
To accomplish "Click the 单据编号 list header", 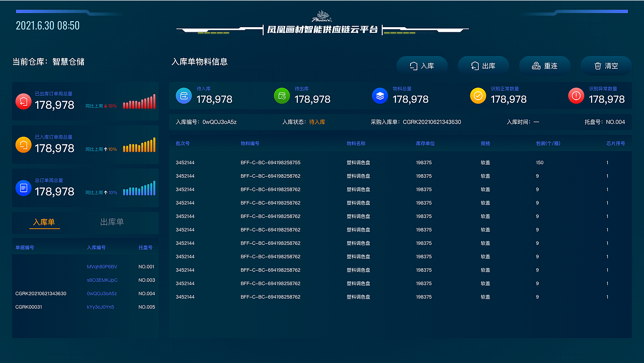I will click(25, 248).
